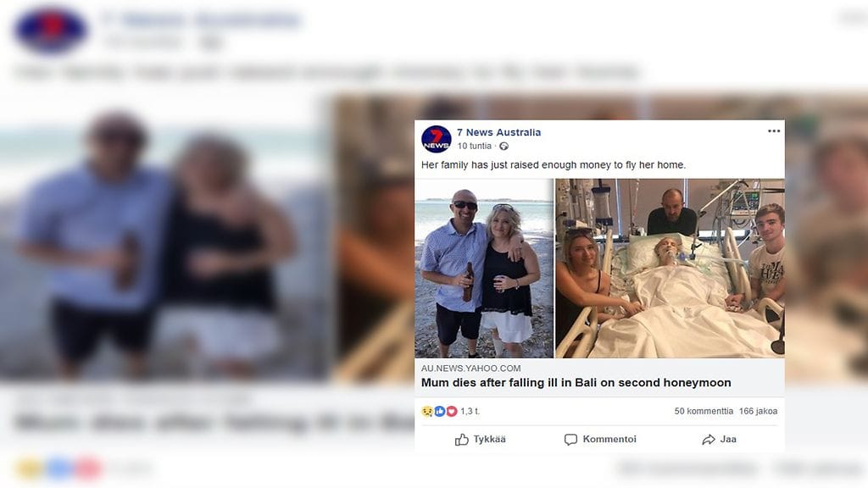Click the 7 News channel logo avatar

coord(437,139)
